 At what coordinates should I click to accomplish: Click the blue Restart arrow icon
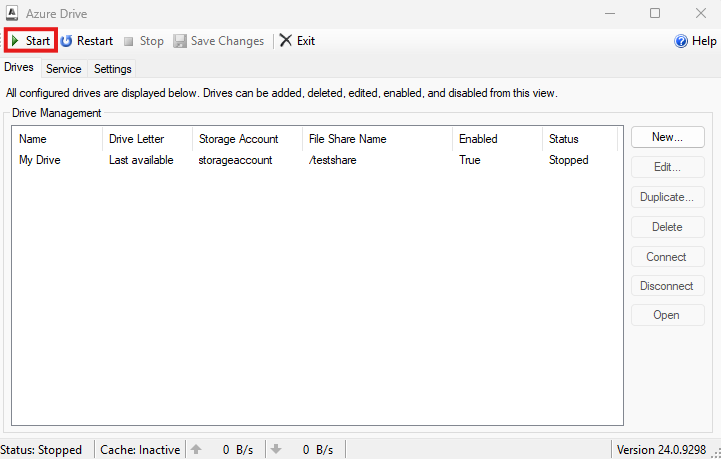(67, 41)
